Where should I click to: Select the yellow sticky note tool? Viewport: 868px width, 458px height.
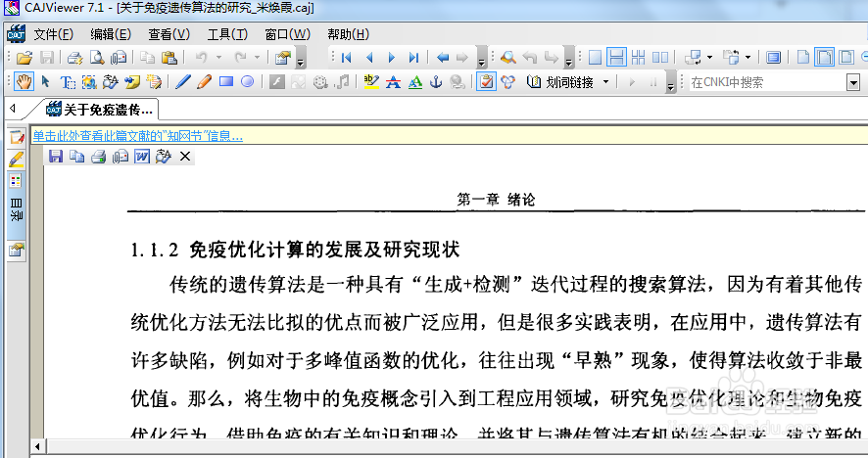click(132, 82)
